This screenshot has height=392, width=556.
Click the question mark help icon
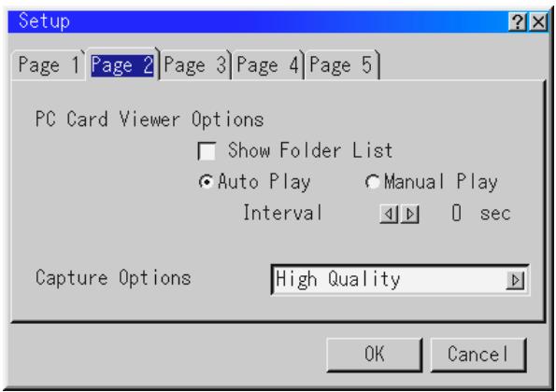(x=518, y=22)
